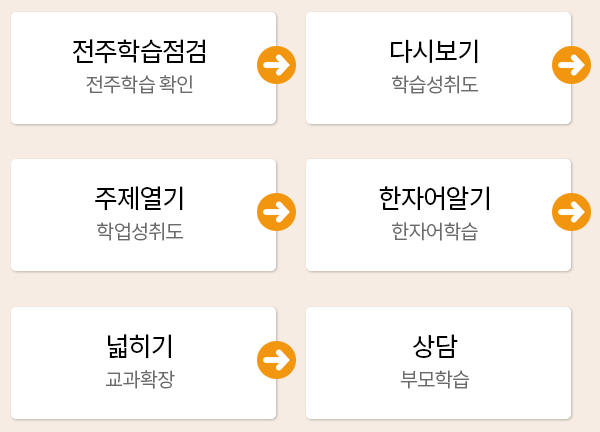Select the 주제열기 step card
600x432 pixels.
tap(143, 215)
